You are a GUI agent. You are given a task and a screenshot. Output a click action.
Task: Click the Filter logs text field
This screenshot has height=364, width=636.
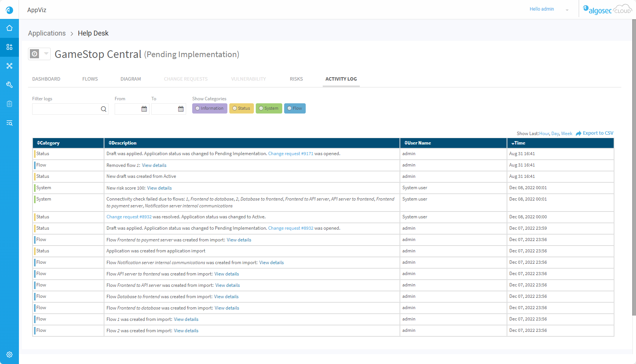pos(66,109)
